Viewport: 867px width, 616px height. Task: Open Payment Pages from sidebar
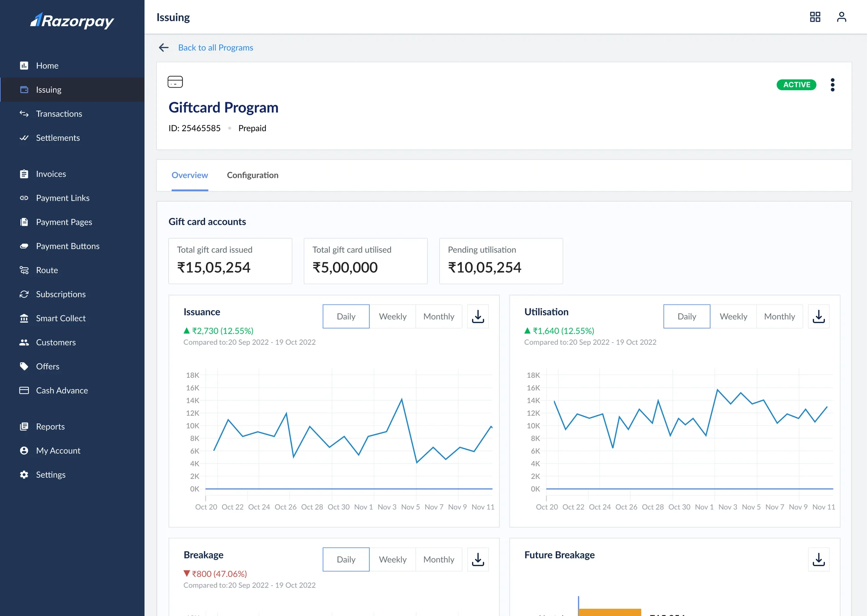coord(72,222)
